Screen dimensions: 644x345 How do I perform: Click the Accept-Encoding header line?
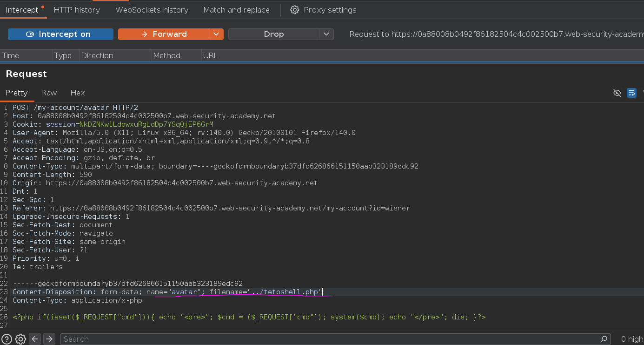click(x=84, y=158)
